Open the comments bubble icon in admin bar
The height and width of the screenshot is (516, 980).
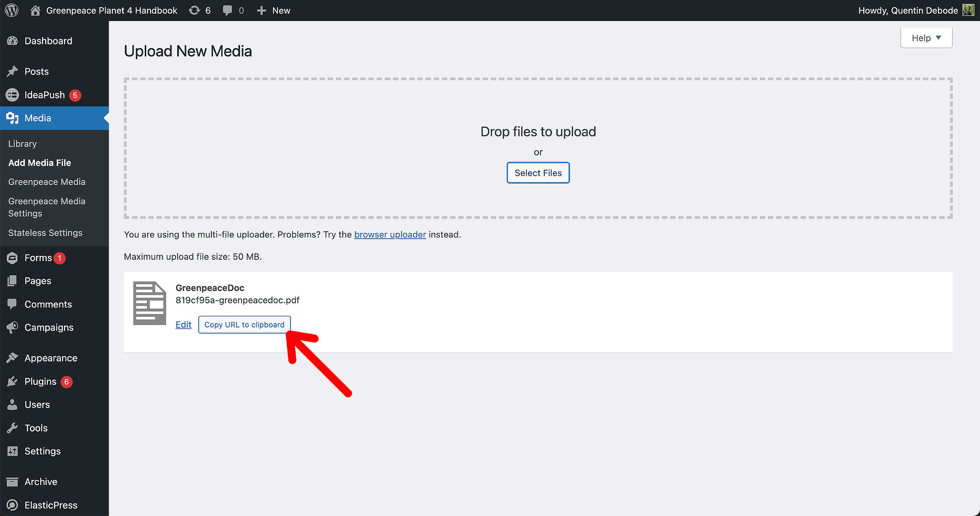point(227,10)
